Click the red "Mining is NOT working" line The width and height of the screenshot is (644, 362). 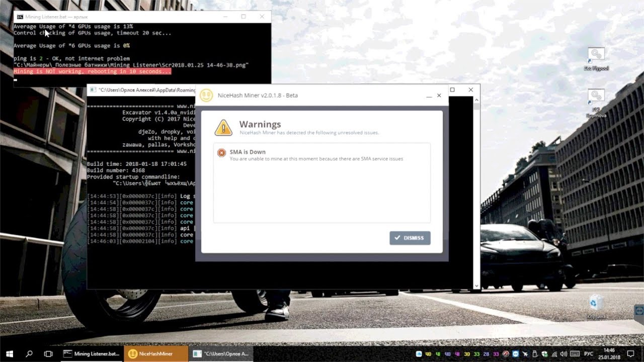[92, 71]
